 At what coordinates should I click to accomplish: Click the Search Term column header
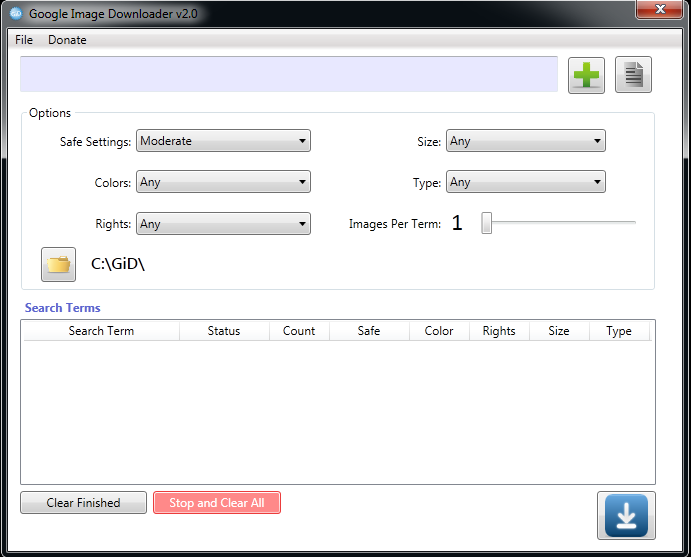click(101, 331)
